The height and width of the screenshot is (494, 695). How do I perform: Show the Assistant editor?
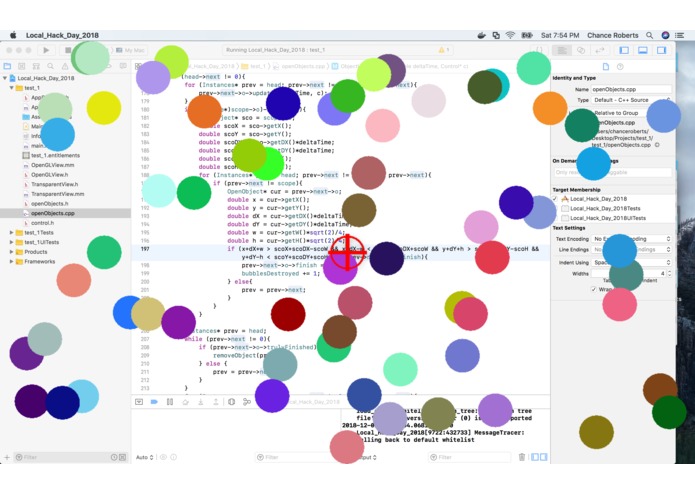tap(581, 50)
